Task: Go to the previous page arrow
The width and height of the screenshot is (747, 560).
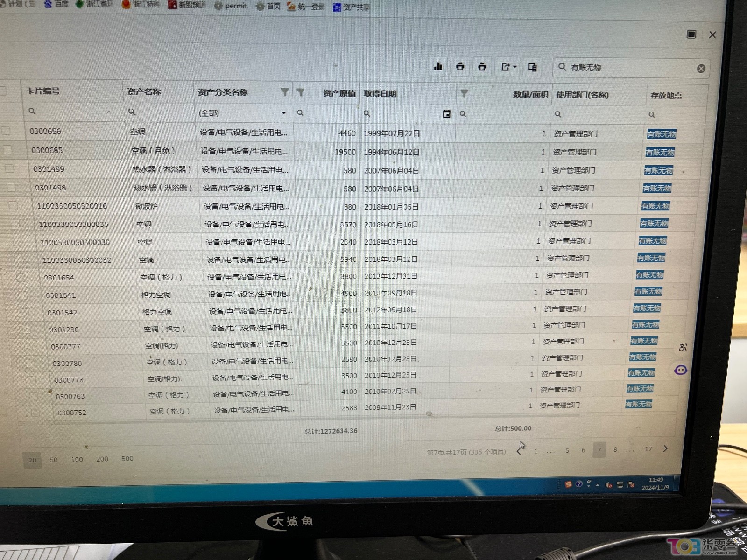Action: pyautogui.click(x=520, y=451)
